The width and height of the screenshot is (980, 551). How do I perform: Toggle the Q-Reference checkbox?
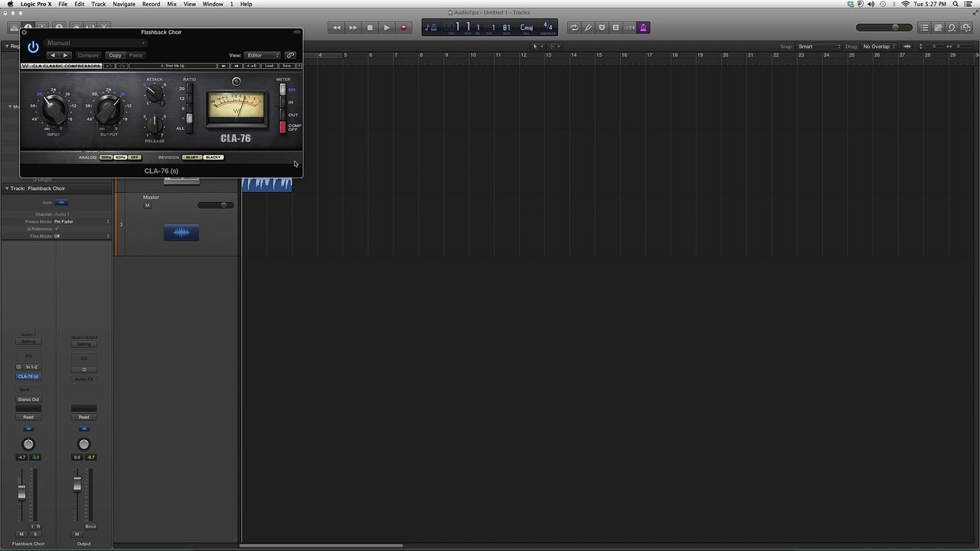(57, 229)
